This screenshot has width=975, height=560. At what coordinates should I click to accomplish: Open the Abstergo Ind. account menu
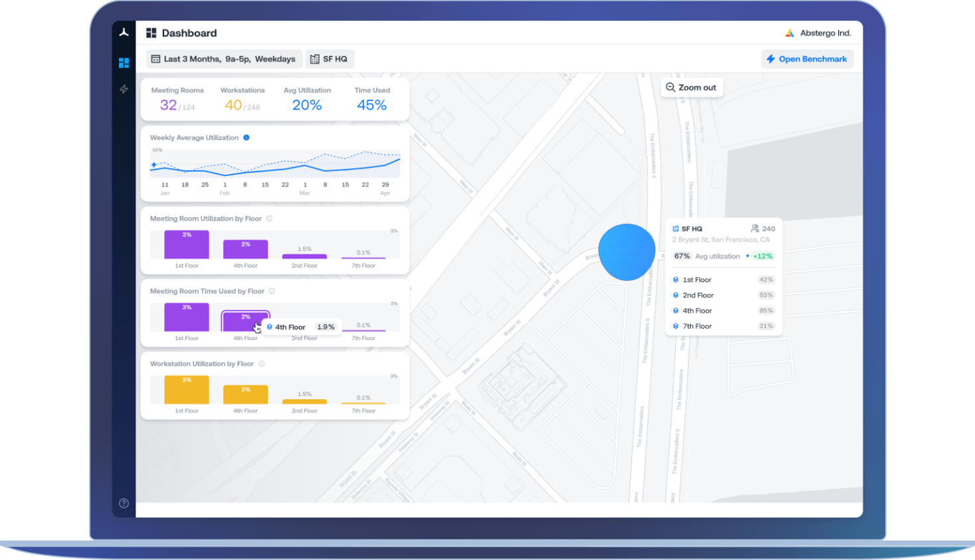[x=819, y=31]
